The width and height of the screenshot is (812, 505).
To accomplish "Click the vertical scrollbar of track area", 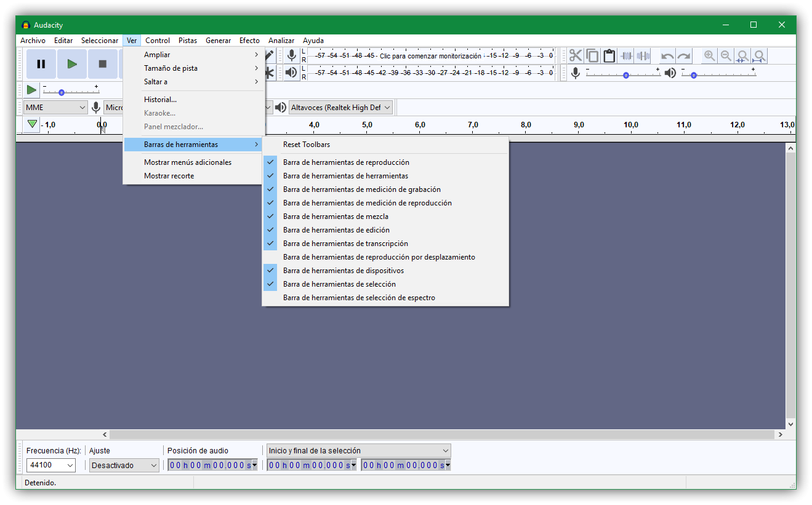I will click(790, 286).
